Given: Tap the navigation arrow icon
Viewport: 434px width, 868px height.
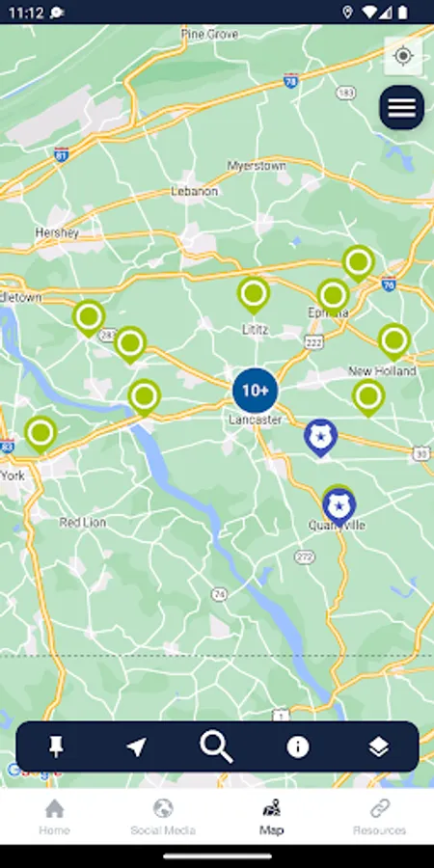Looking at the screenshot, I should 136,747.
